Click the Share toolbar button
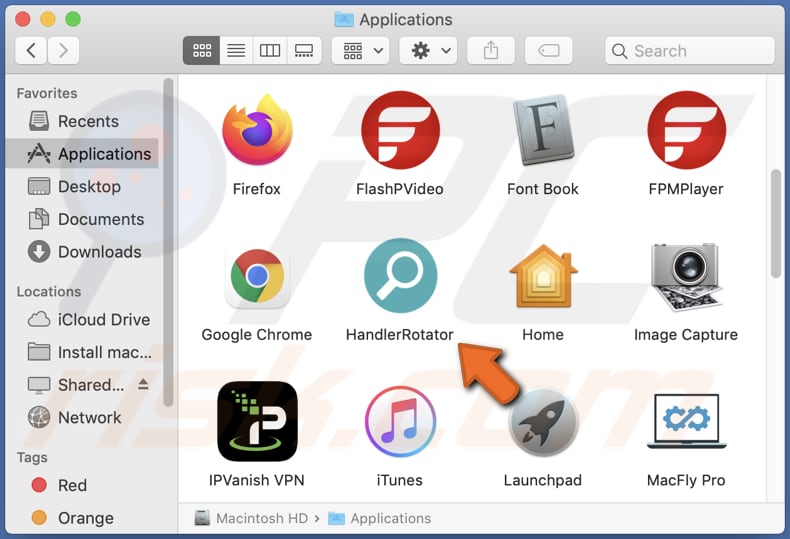 click(491, 50)
